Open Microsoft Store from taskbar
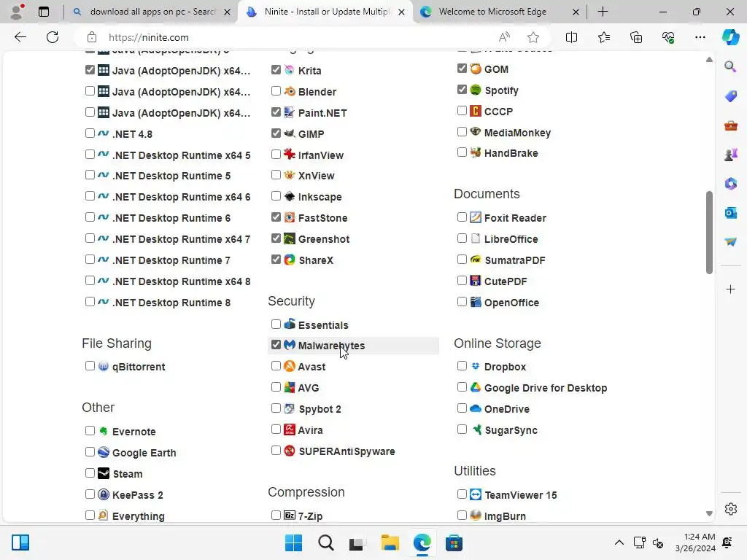Image resolution: width=747 pixels, height=560 pixels. pos(454,542)
